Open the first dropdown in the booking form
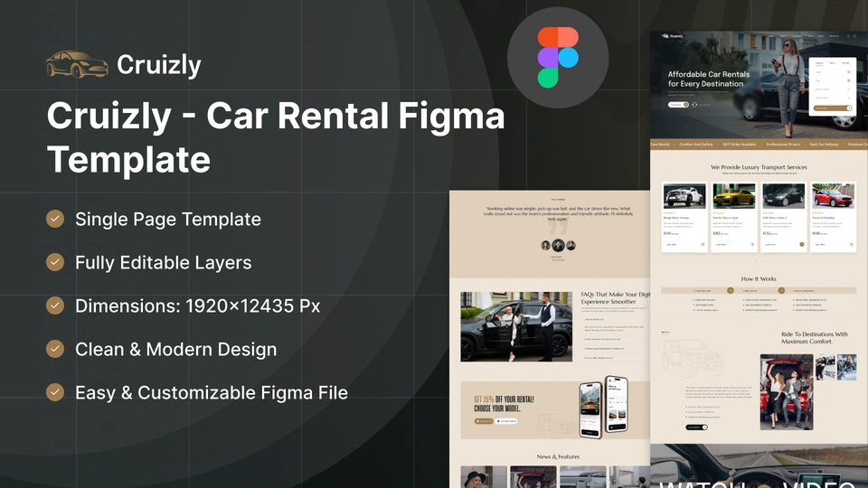868x488 pixels. [x=833, y=89]
